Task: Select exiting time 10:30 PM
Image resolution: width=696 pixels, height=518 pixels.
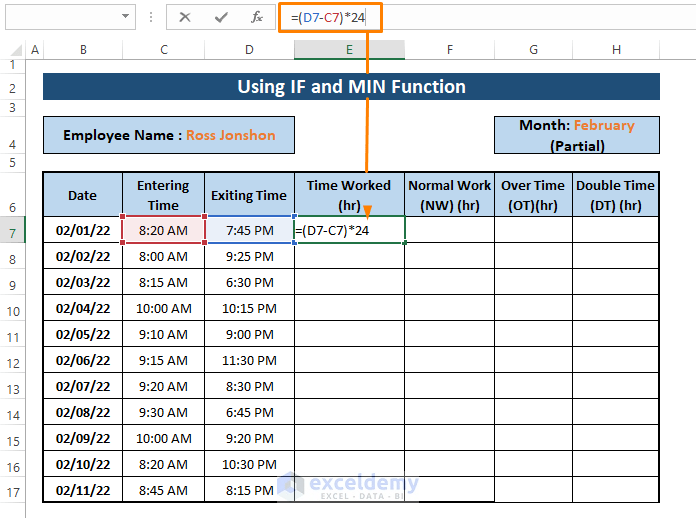Action: point(249,464)
